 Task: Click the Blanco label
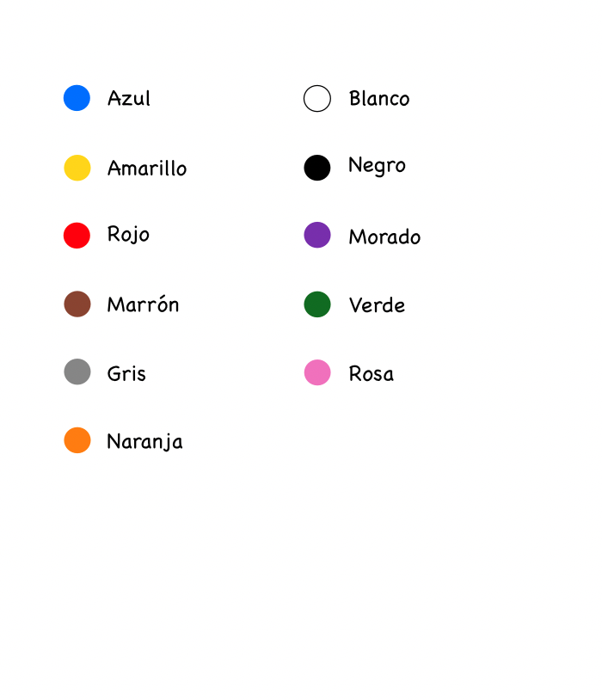click(x=379, y=99)
